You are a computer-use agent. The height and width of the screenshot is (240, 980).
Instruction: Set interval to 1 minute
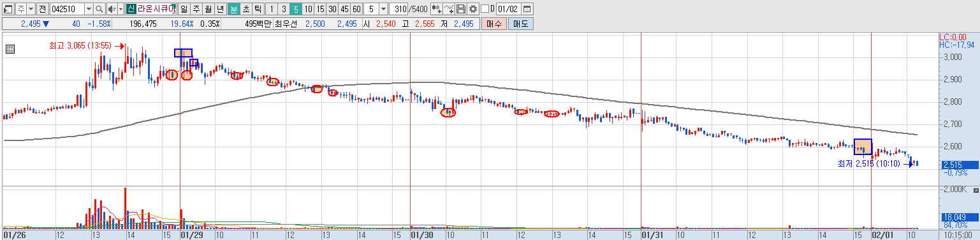click(x=272, y=10)
